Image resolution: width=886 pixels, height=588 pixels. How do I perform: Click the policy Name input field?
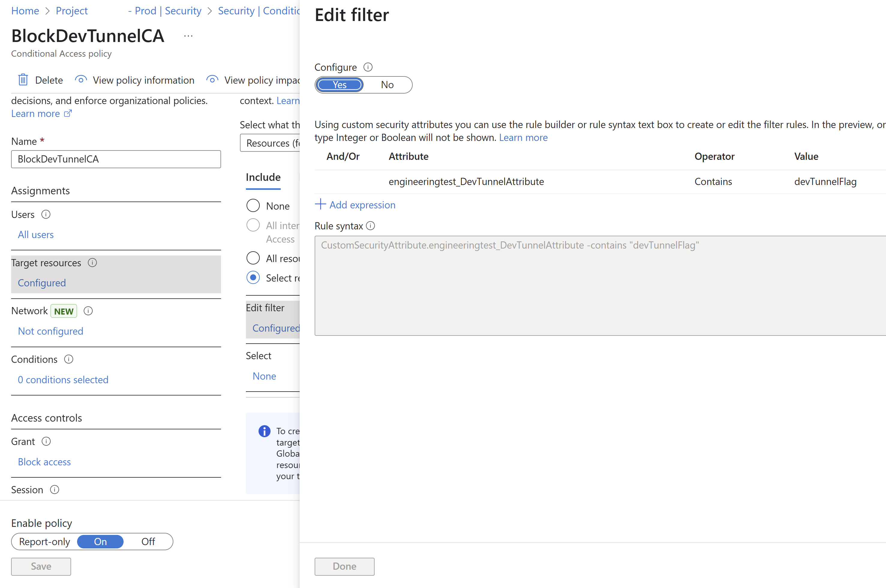(x=116, y=159)
